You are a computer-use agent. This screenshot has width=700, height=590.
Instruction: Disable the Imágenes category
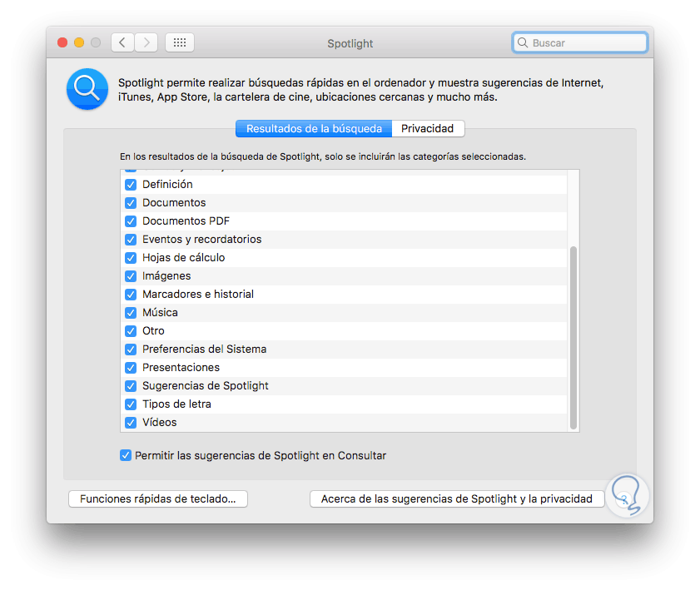[x=131, y=275]
